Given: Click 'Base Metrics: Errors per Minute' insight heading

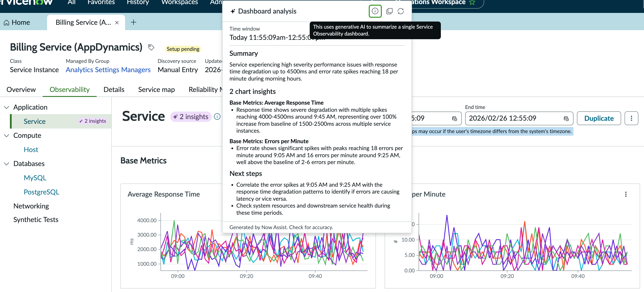Looking at the screenshot, I should [269, 141].
